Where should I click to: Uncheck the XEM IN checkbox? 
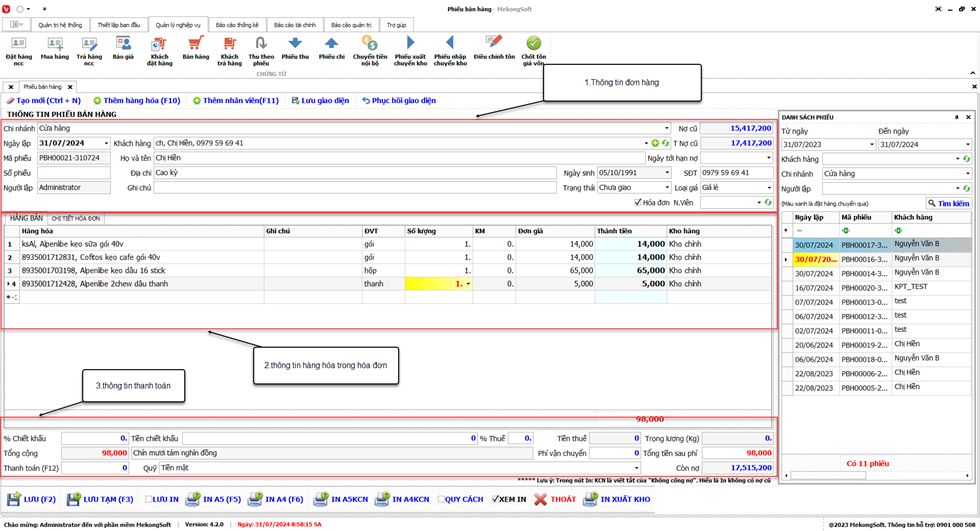[496, 499]
